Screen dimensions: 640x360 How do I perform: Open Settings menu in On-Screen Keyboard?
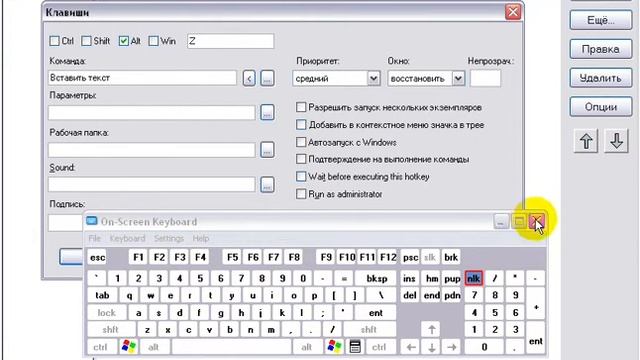[x=169, y=238]
